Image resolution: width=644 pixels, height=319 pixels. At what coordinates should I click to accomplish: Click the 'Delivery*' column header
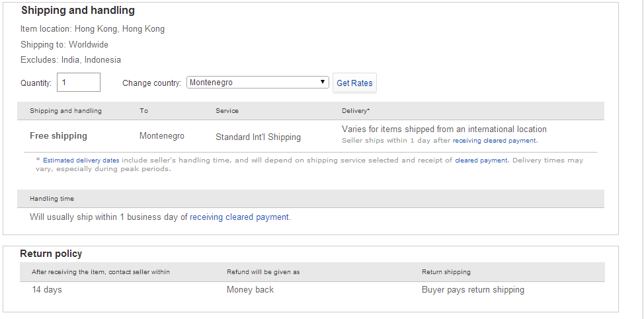coord(356,111)
